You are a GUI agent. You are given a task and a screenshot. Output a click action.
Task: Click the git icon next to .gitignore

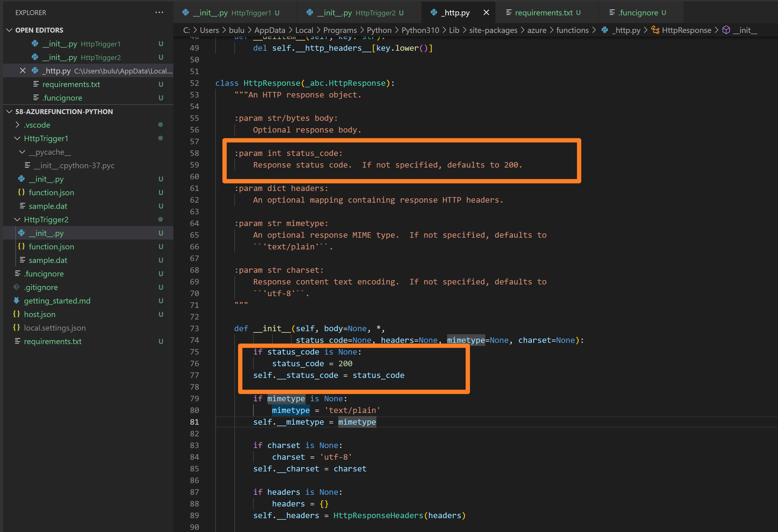click(16, 287)
